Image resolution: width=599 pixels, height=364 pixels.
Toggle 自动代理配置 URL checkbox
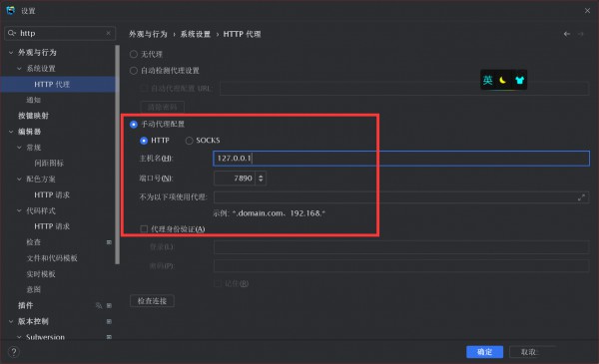144,89
